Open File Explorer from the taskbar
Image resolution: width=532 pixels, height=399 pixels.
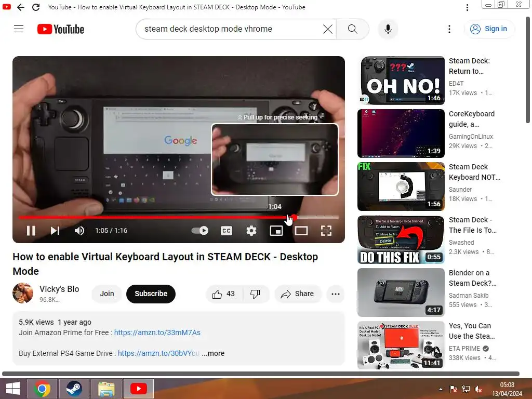pyautogui.click(x=107, y=389)
